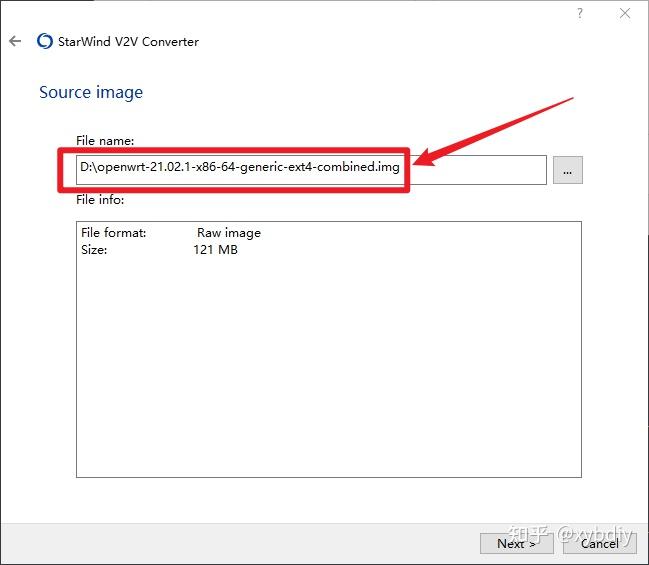
Task: Click the StarWind V2V Converter title text
Action: click(x=128, y=42)
